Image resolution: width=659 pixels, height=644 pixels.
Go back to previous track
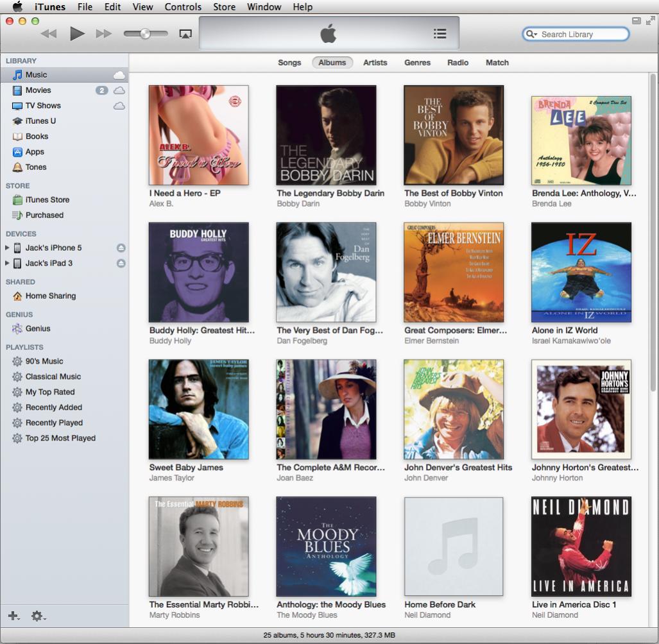(x=49, y=34)
